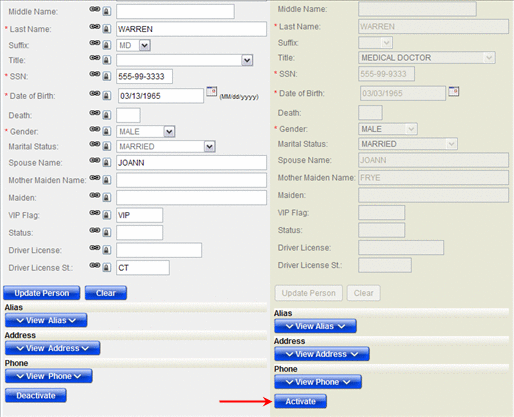Expand View Phone on right record
514x417 pixels.
click(x=318, y=382)
